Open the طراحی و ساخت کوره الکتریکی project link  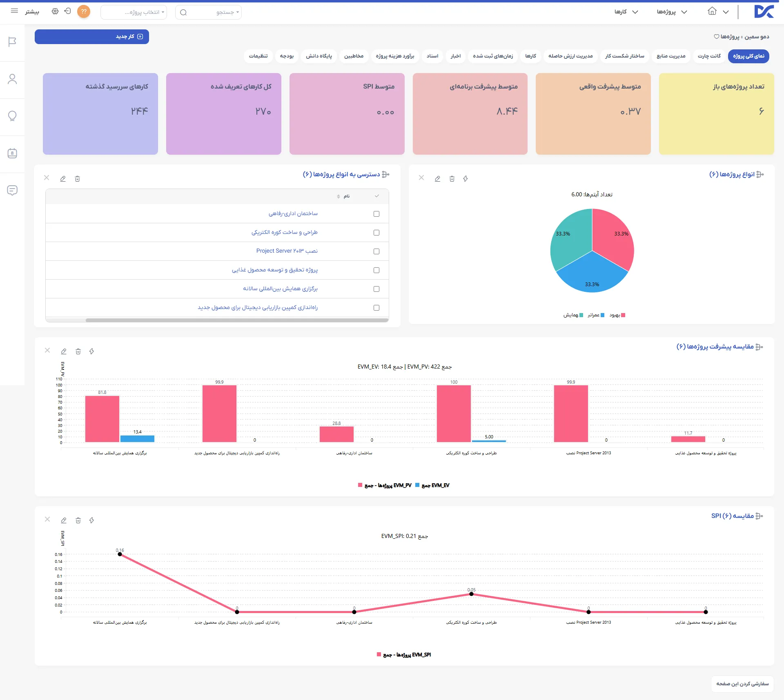pyautogui.click(x=284, y=232)
